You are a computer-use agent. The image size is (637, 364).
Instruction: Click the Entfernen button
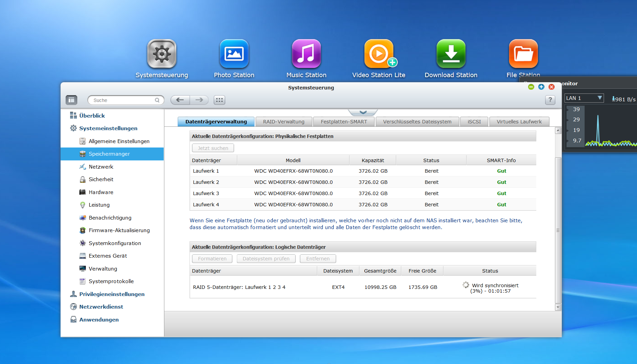click(318, 259)
